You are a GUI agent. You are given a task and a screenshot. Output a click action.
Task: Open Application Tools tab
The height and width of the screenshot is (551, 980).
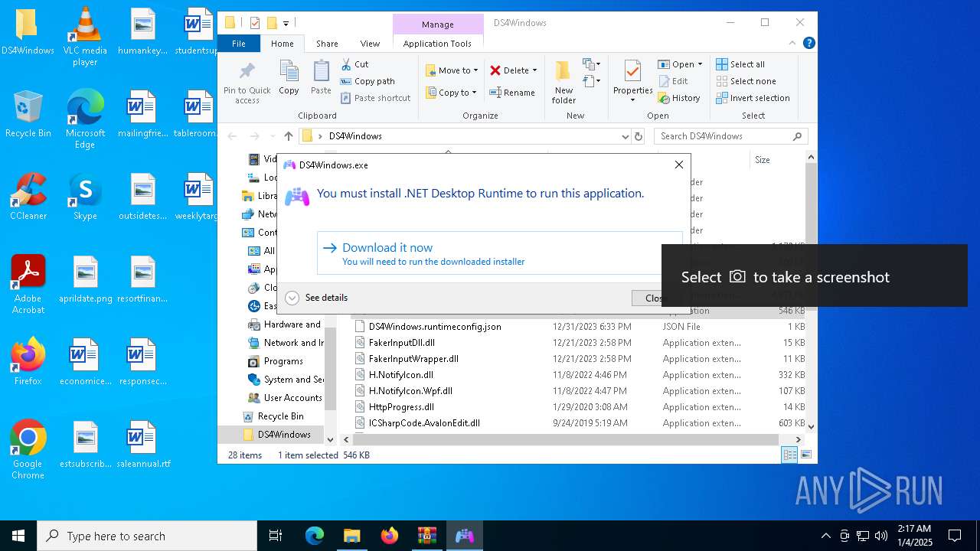[x=437, y=44]
